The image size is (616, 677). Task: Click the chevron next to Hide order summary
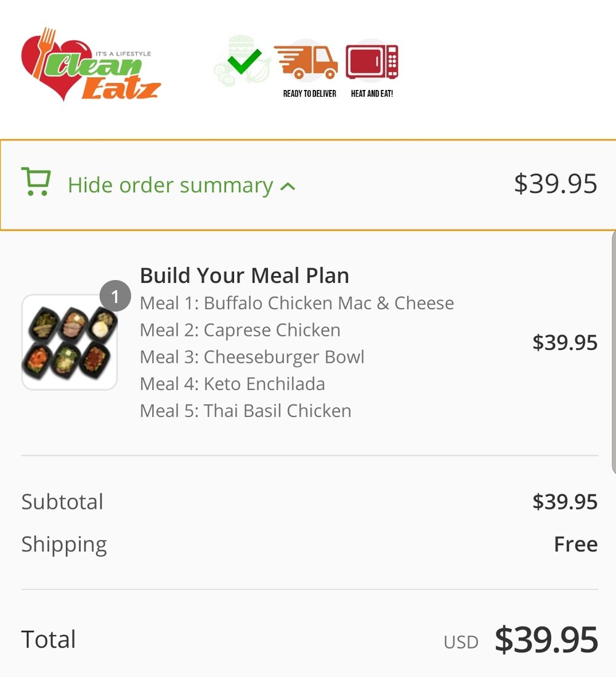(x=287, y=187)
